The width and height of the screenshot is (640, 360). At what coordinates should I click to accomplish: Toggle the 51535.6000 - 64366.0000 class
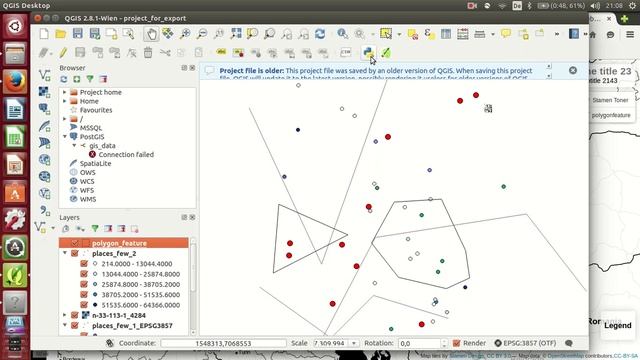click(84, 305)
